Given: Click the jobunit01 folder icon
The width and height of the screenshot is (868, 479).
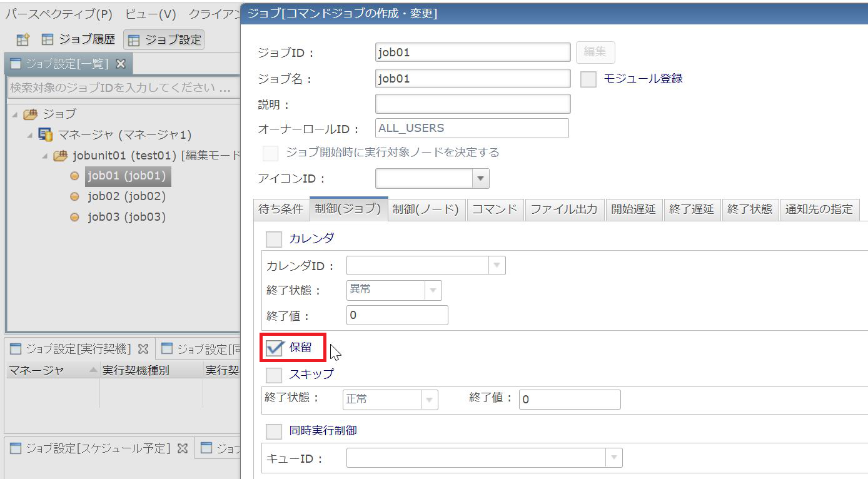Looking at the screenshot, I should (61, 156).
